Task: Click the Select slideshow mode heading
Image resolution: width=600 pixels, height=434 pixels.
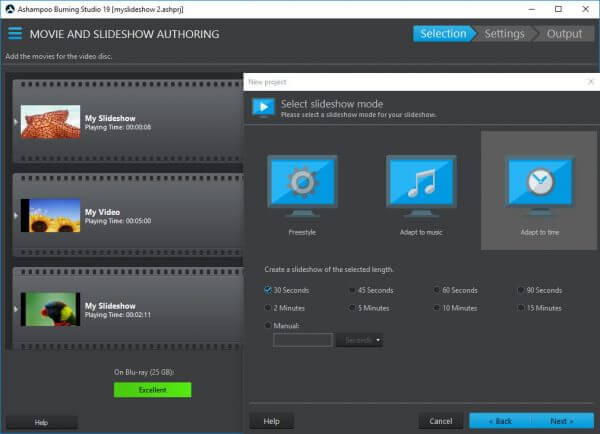Action: 332,104
